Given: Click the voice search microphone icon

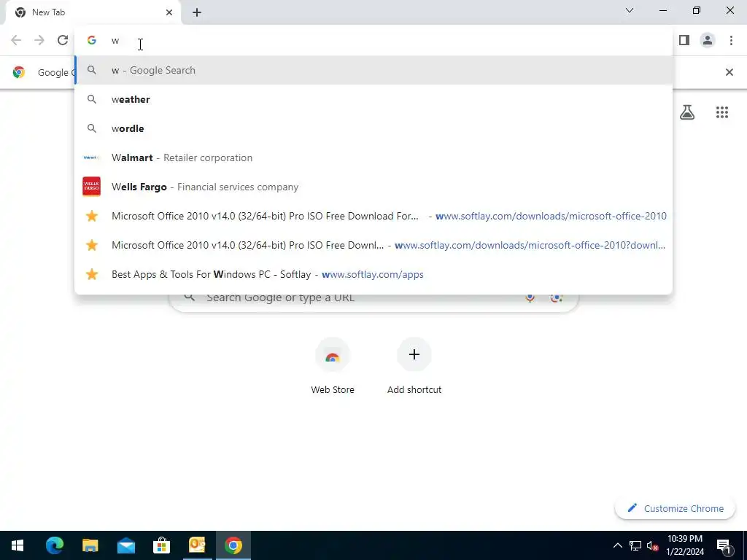Looking at the screenshot, I should coord(530,297).
